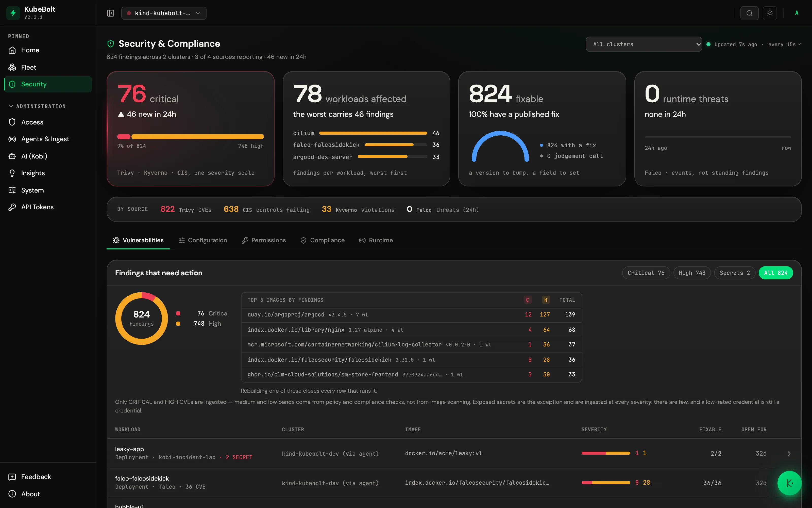This screenshot has height=508, width=812.
Task: Filter findings by High 748
Action: (692, 273)
